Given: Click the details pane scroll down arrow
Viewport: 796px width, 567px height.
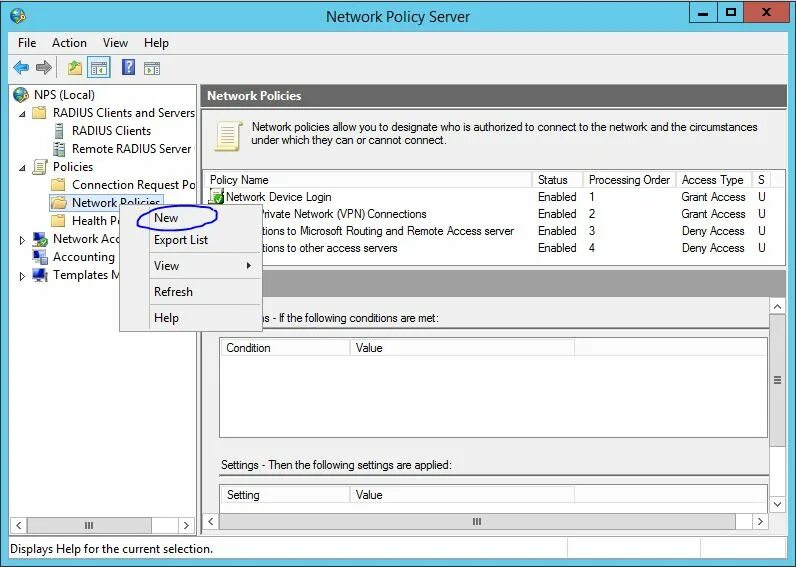Looking at the screenshot, I should click(x=777, y=504).
